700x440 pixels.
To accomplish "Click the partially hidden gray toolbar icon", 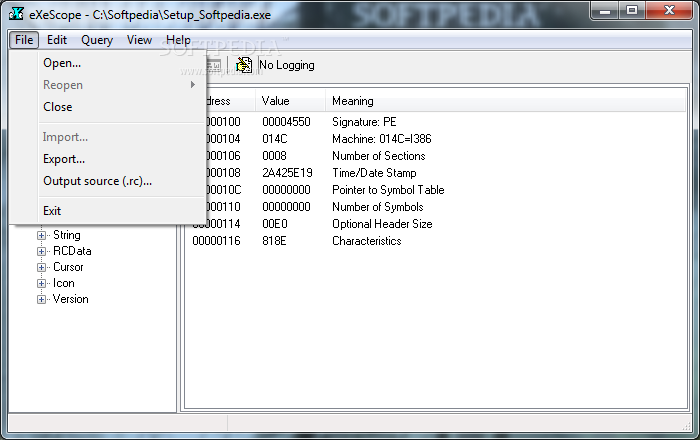I will point(214,65).
